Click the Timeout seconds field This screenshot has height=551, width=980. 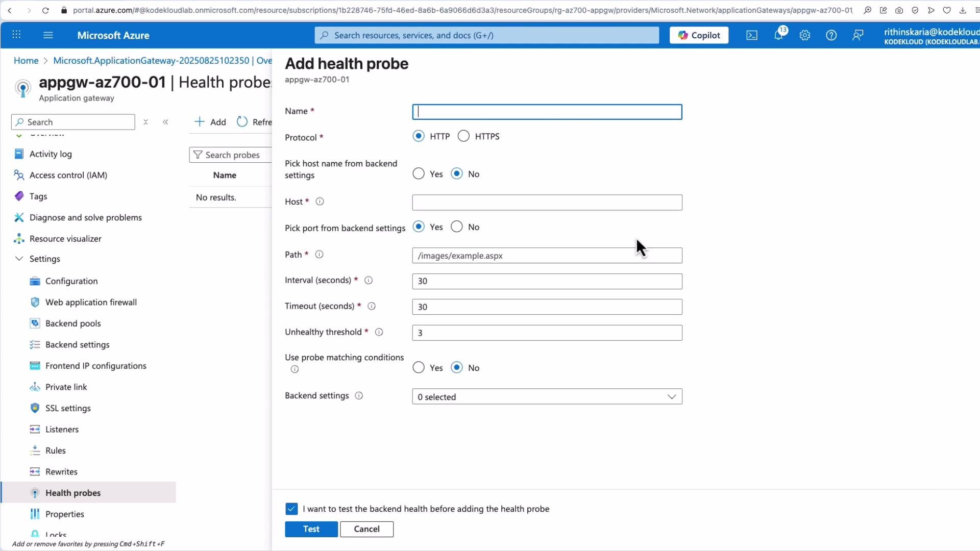(x=547, y=307)
